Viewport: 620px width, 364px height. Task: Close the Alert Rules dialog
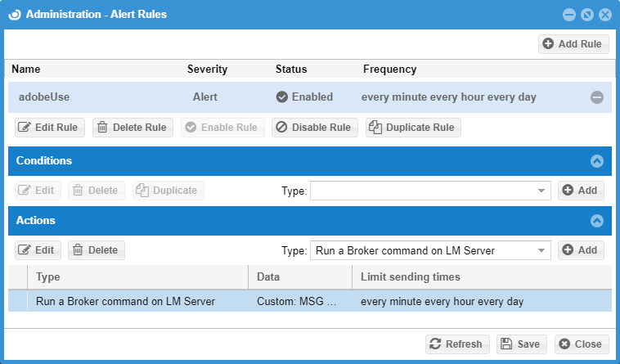tap(582, 344)
